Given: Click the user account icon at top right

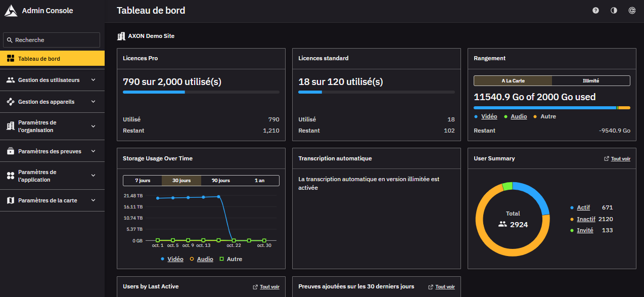Looking at the screenshot, I should point(632,11).
